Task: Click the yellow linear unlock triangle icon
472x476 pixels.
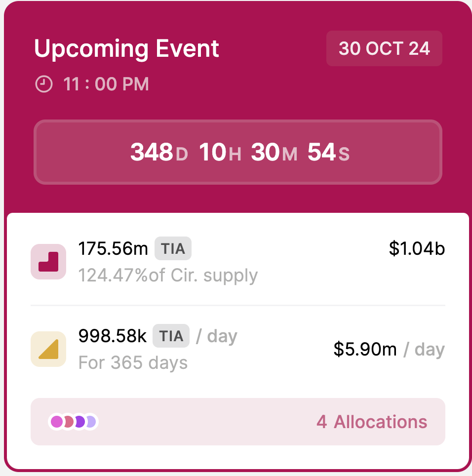Action: click(x=48, y=349)
